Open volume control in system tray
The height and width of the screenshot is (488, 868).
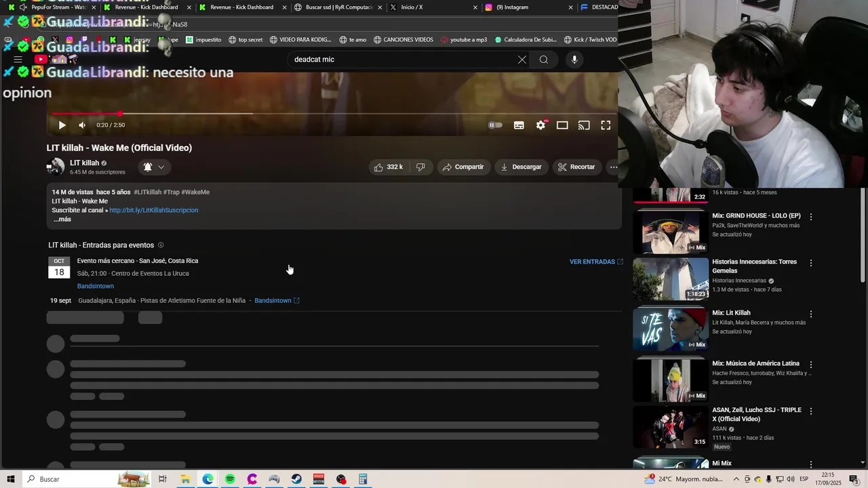point(790,479)
